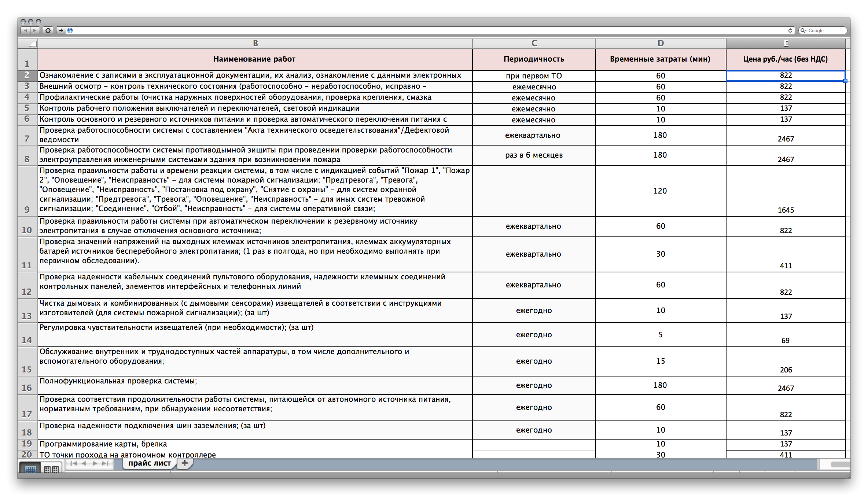
Task: Click the Google search magnifier icon
Action: tap(803, 30)
